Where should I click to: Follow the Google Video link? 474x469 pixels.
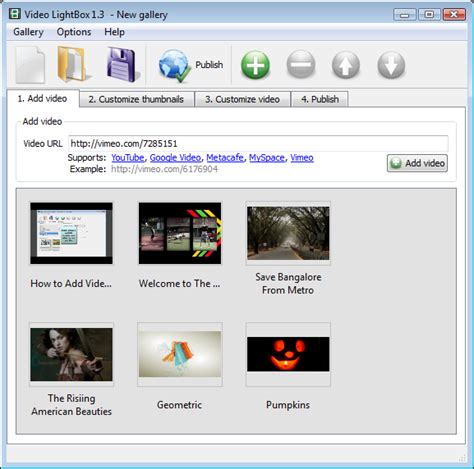coord(175,158)
